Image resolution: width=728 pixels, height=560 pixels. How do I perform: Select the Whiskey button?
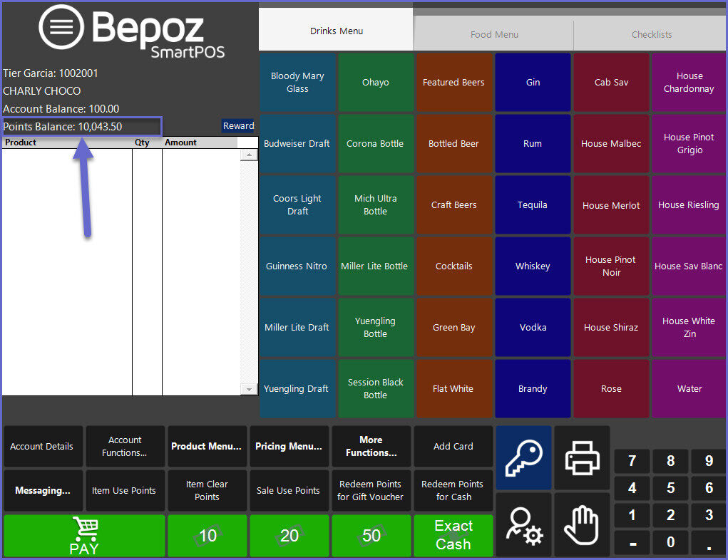(x=533, y=266)
